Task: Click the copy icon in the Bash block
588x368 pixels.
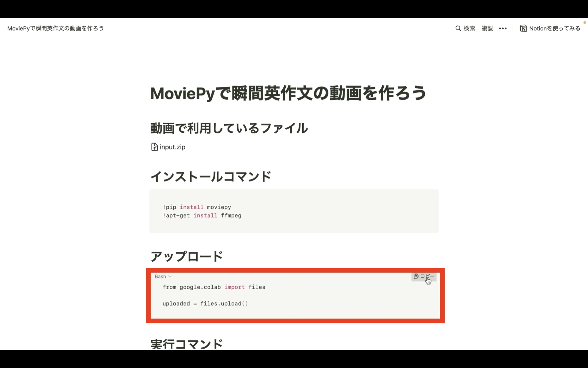Action: click(416, 276)
